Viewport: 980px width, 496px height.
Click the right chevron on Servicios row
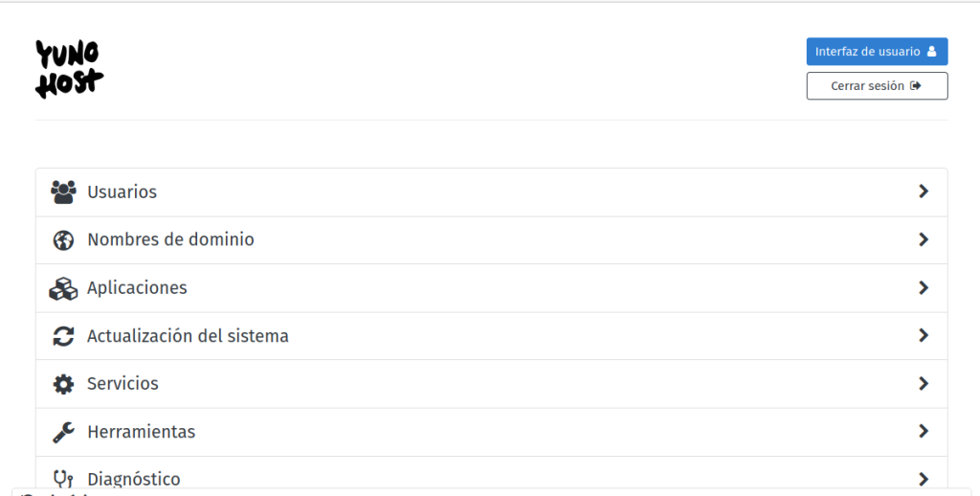point(924,383)
